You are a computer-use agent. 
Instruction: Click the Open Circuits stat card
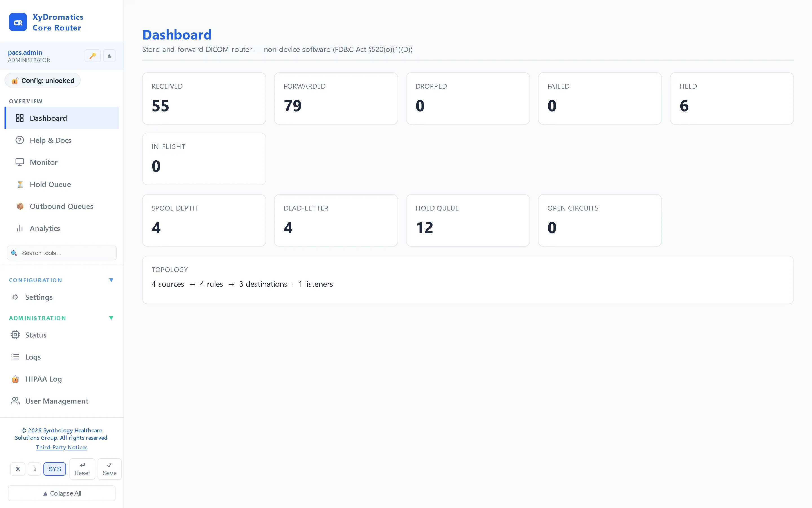600,220
